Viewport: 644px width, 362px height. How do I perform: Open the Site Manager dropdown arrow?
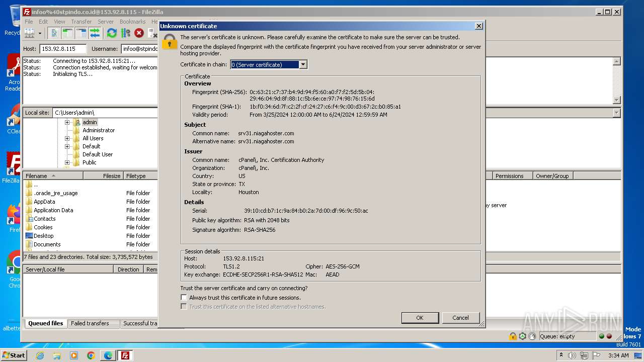pos(40,34)
